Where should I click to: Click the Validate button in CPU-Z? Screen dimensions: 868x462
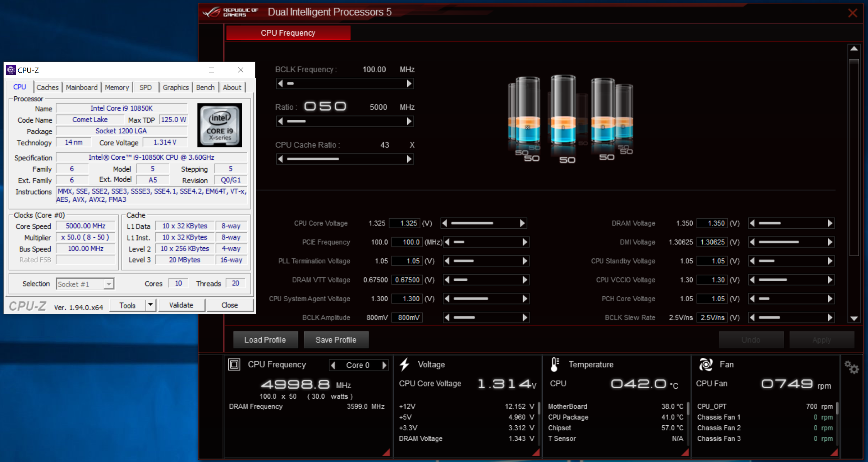182,305
